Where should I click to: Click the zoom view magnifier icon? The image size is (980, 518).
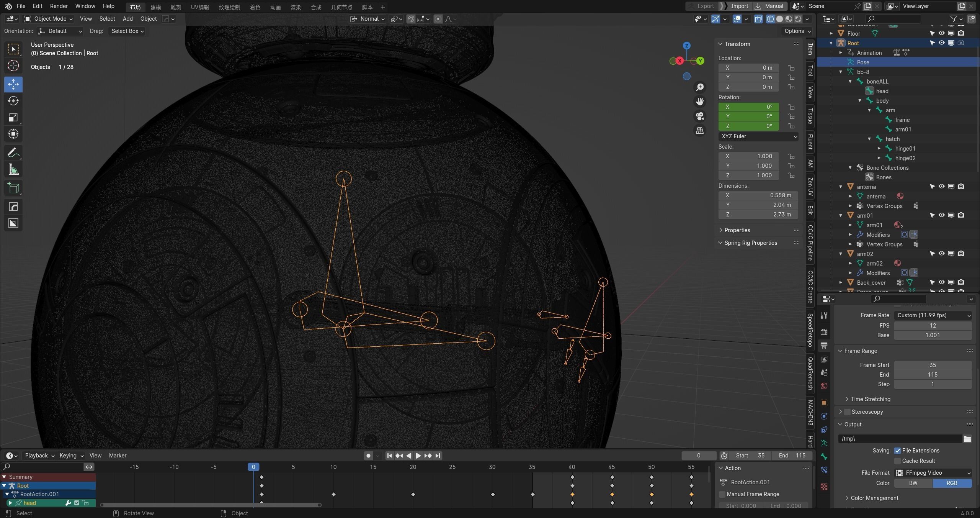700,87
